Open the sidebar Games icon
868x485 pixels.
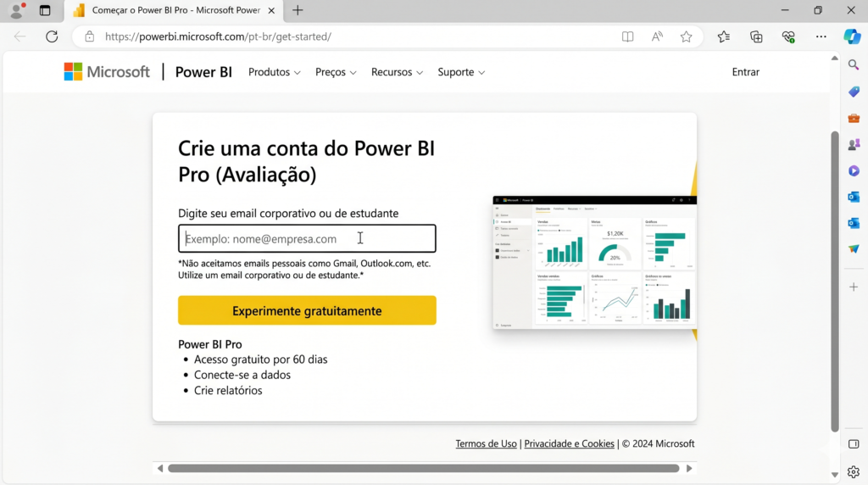(x=854, y=144)
